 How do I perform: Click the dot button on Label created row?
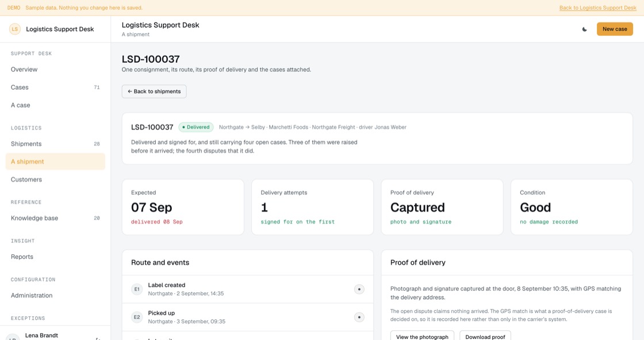359,289
